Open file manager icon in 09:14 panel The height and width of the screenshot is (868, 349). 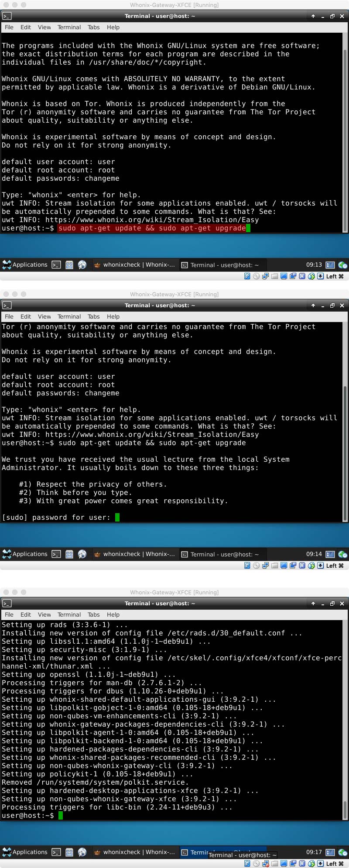[69, 554]
